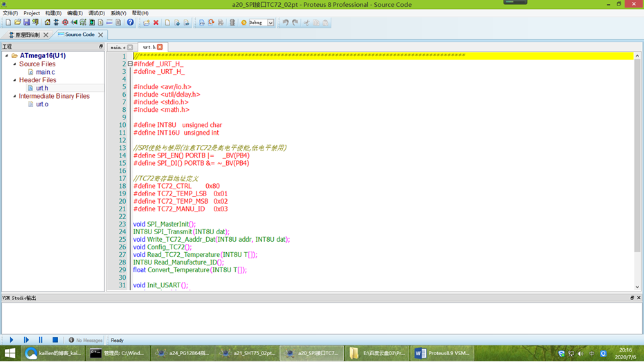Open the Gerber Viewer toolbar icon

[x=83, y=23]
